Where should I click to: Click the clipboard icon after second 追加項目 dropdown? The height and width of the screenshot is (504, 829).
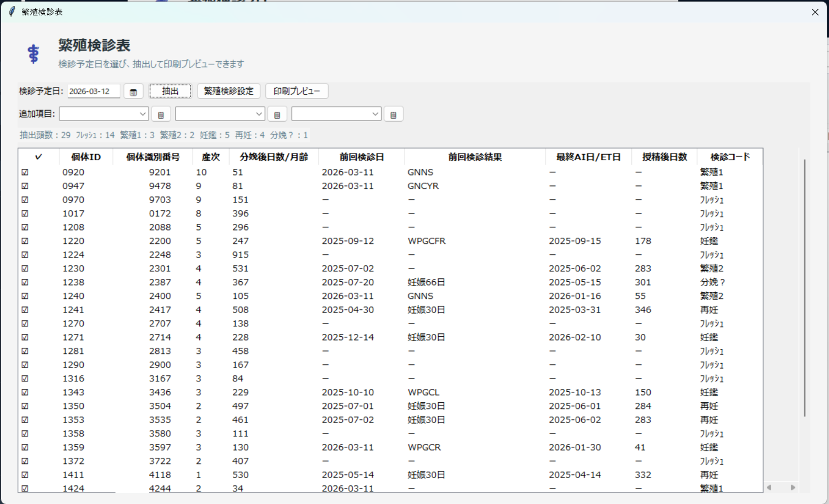[x=277, y=114]
